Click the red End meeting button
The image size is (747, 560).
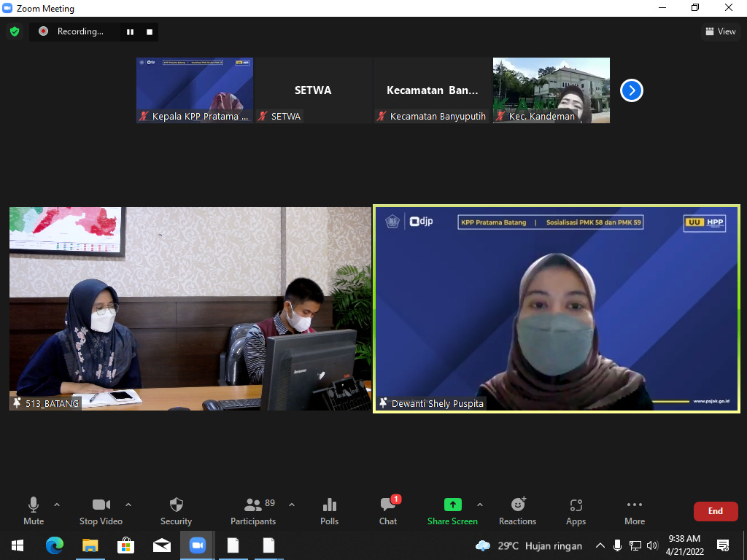click(x=715, y=511)
